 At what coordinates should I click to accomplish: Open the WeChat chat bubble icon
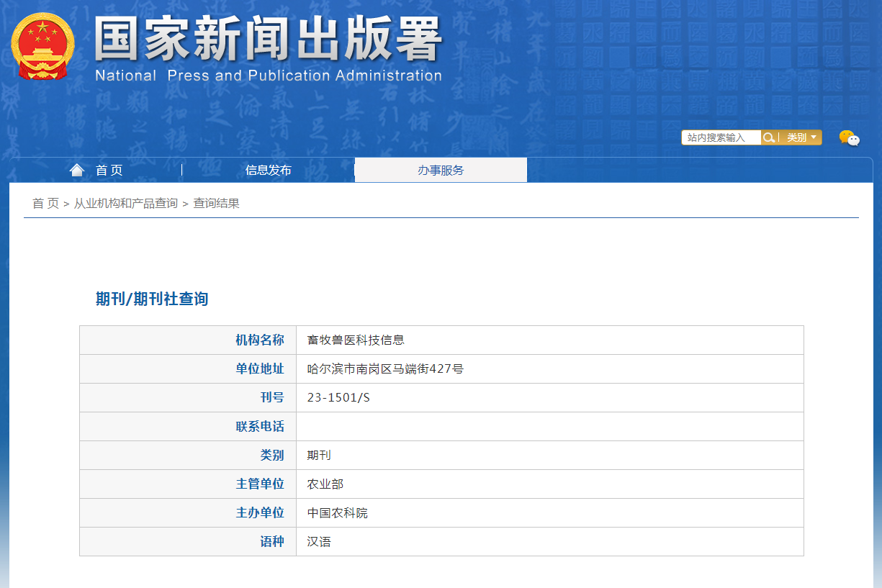click(849, 138)
